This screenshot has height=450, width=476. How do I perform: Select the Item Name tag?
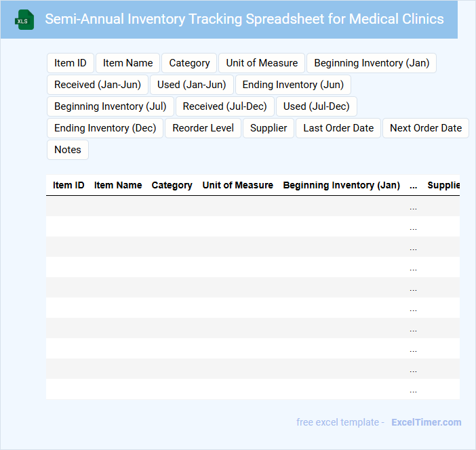(128, 63)
